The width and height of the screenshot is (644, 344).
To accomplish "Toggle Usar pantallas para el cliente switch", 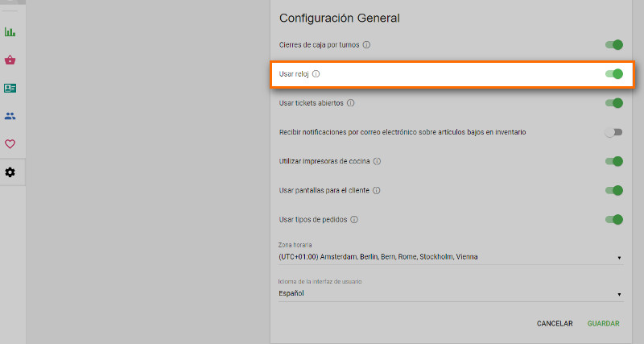I will pos(614,190).
